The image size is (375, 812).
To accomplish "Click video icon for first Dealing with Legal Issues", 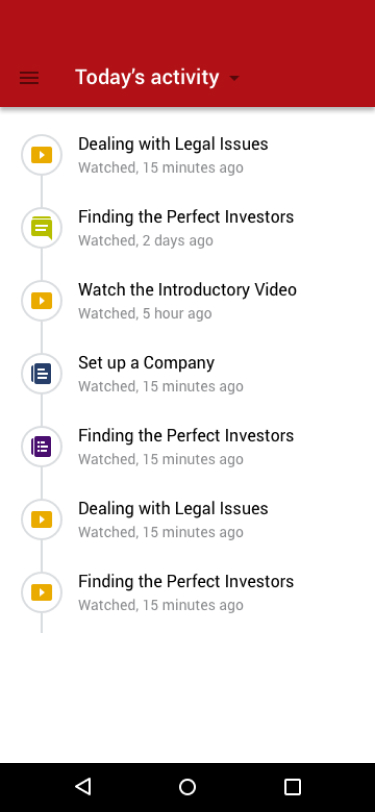I will coord(41,155).
